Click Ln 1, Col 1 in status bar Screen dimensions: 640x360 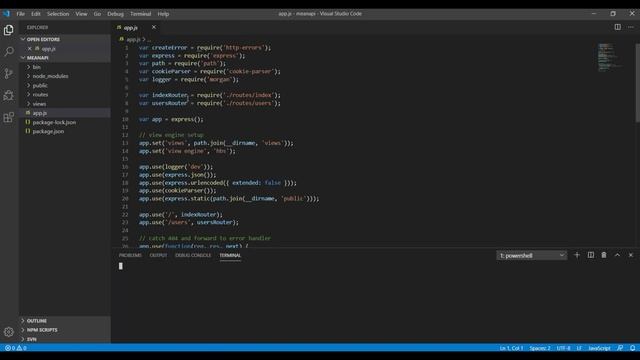pyautogui.click(x=511, y=348)
